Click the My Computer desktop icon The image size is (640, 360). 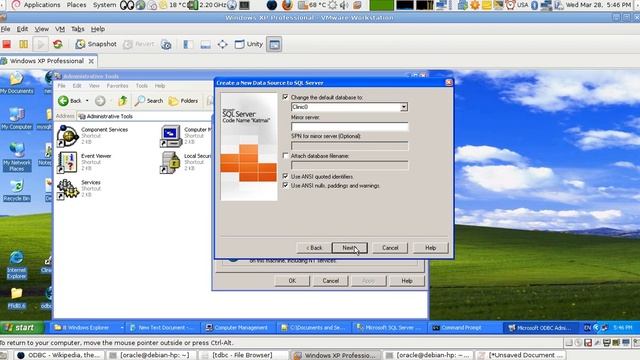pos(16,119)
